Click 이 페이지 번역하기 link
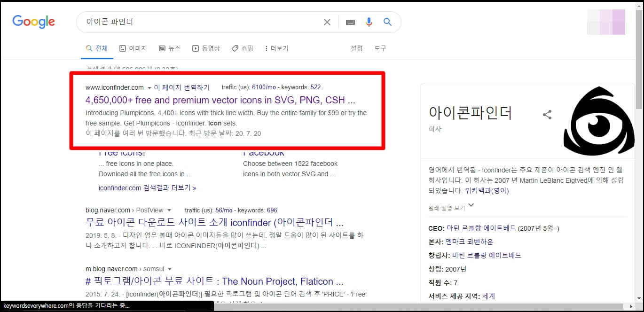Viewport: 644px width, 312px height. click(x=182, y=87)
